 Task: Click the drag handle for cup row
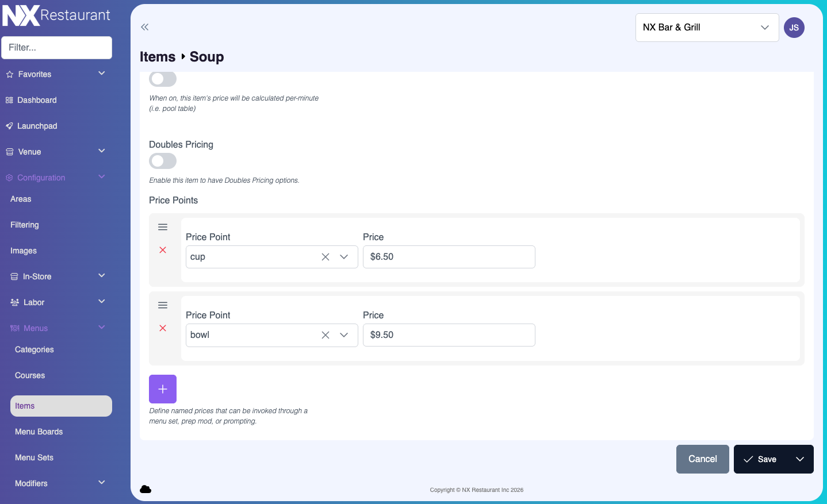[163, 227]
